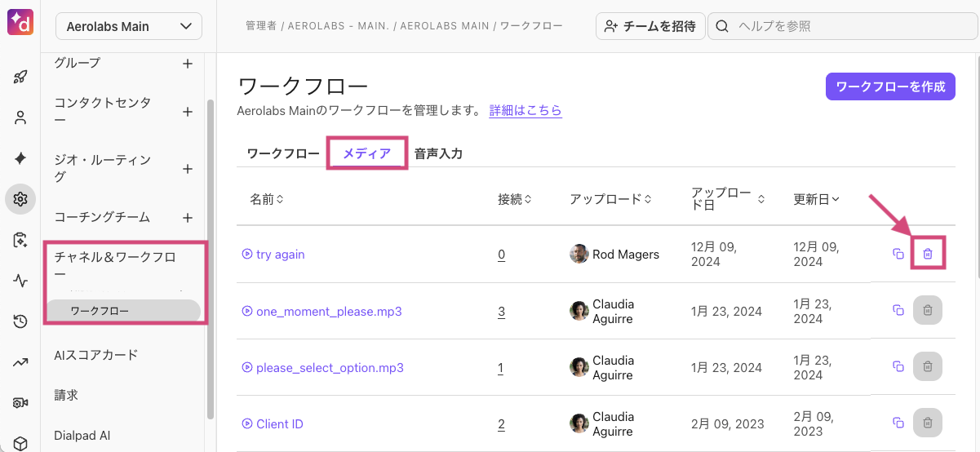980x452 pixels.
Task: Copy the one_moment_please.mp3 media entry
Action: click(898, 311)
